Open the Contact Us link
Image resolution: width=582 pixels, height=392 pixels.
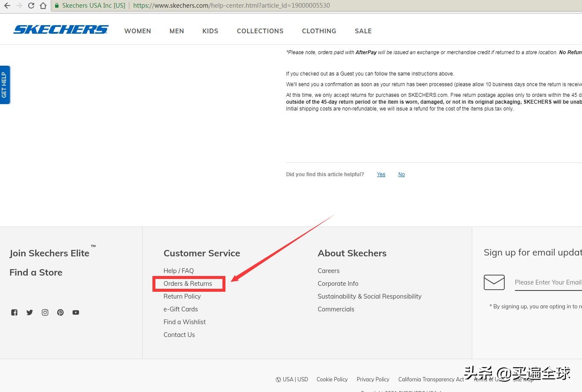click(179, 335)
